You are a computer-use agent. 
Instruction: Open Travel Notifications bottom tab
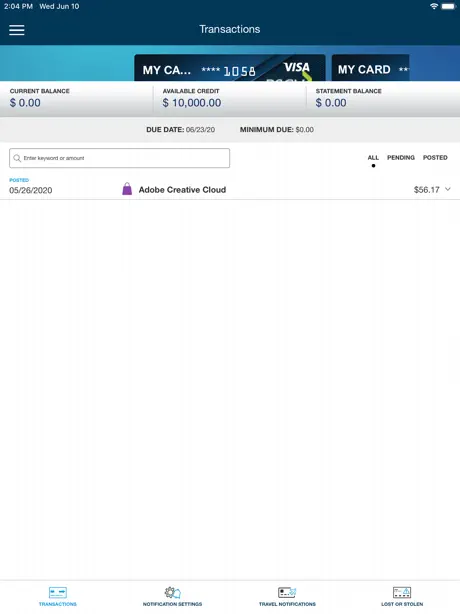[287, 597]
